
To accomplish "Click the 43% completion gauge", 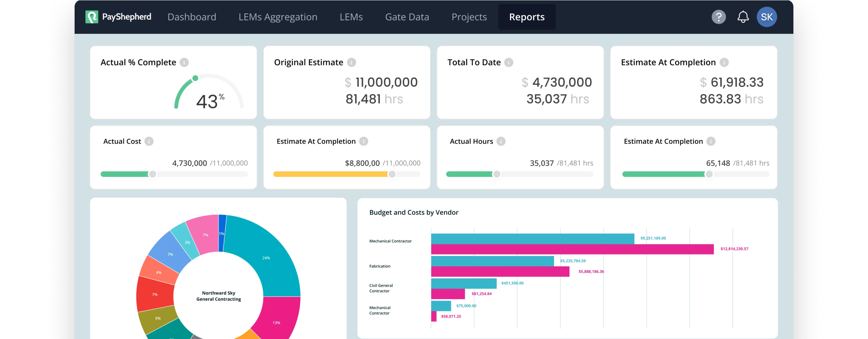I will coord(209,92).
